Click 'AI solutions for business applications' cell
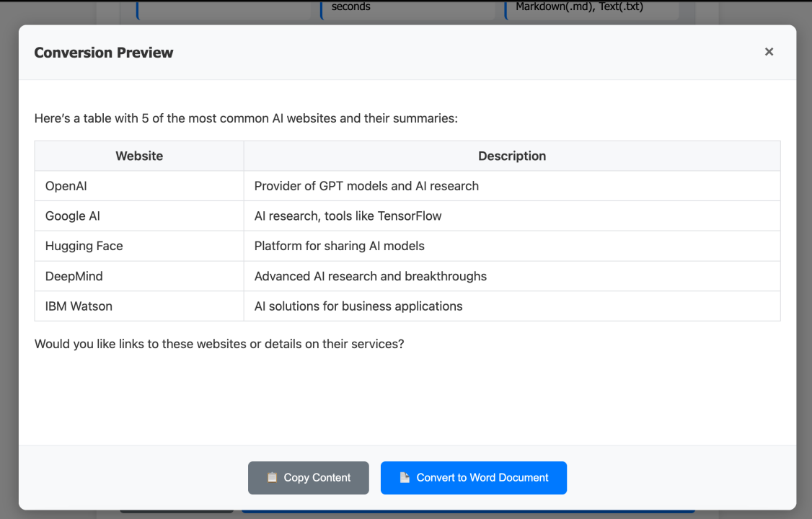This screenshot has width=812, height=519. [x=511, y=306]
